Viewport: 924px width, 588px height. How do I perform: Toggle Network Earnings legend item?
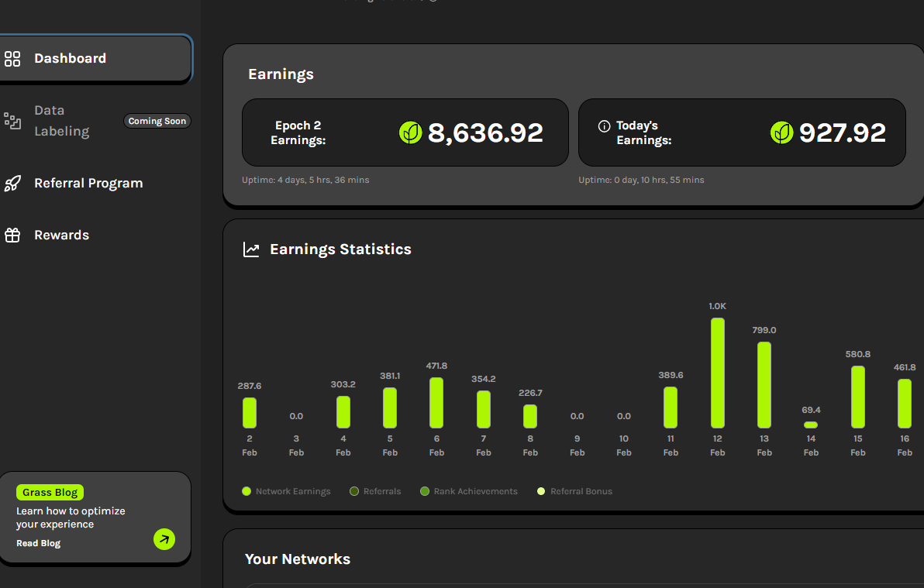286,491
